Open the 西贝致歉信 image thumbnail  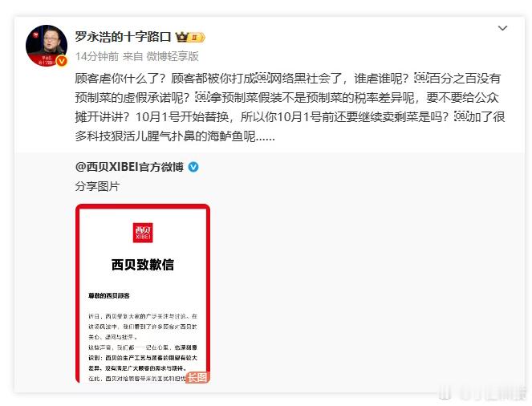[143, 294]
